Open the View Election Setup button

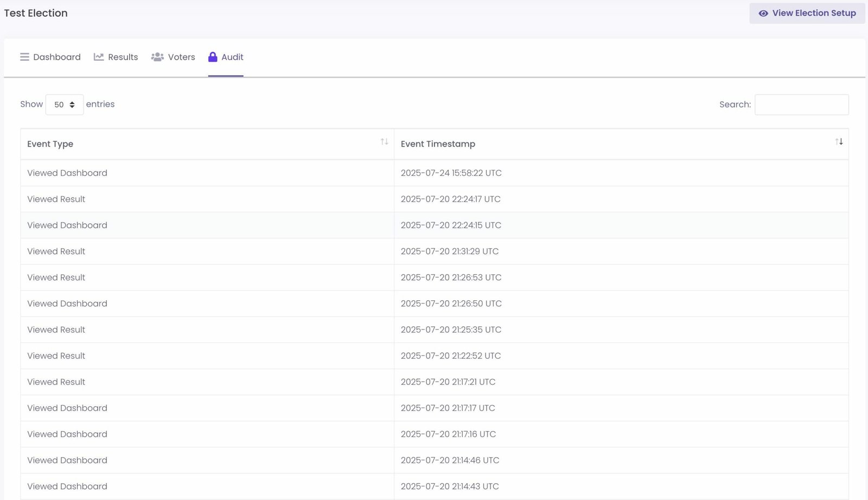tap(807, 14)
